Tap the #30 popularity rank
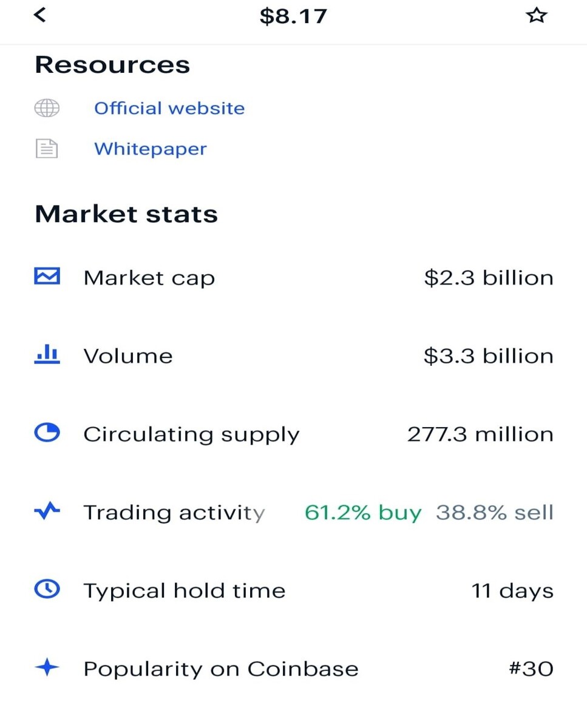This screenshot has height=728, width=587. pos(531,669)
